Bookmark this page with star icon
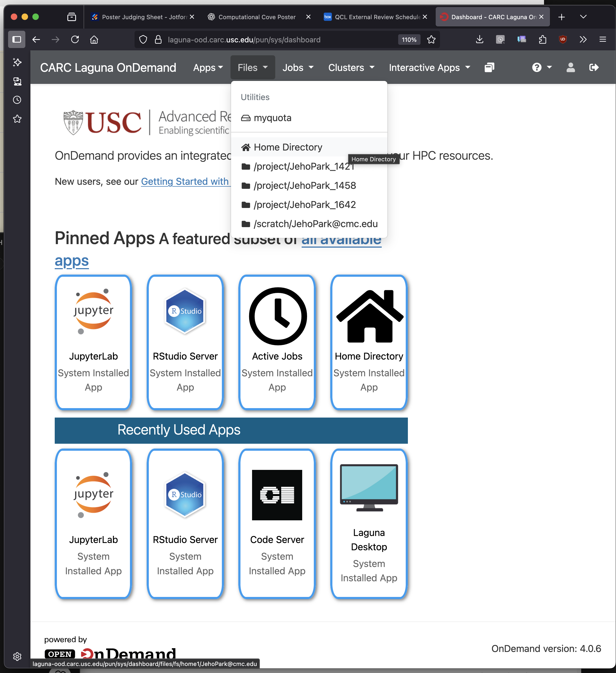This screenshot has width=616, height=673. pyautogui.click(x=431, y=40)
